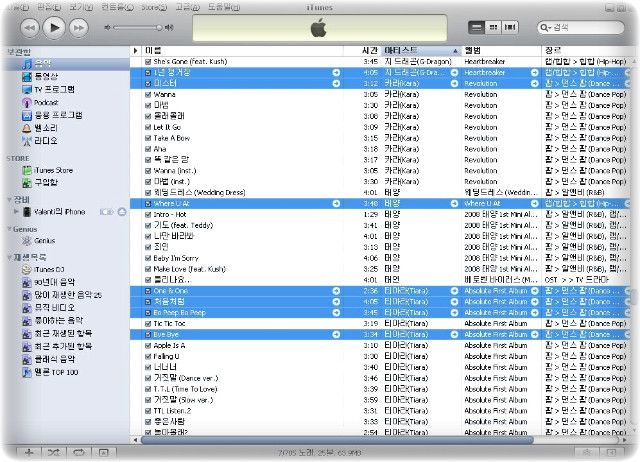The height and width of the screenshot is (462, 640).
Task: Skip back with the Previous track button
Action: click(29, 28)
